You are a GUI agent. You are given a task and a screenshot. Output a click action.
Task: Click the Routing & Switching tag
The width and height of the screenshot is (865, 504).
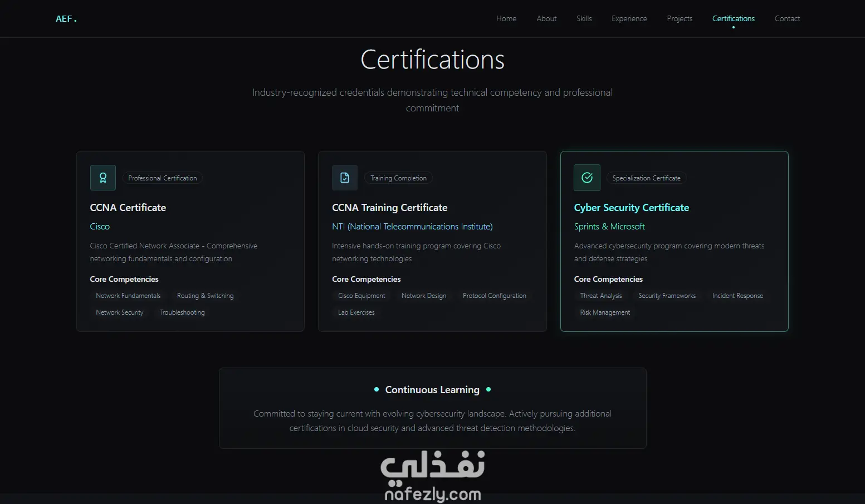coord(206,296)
